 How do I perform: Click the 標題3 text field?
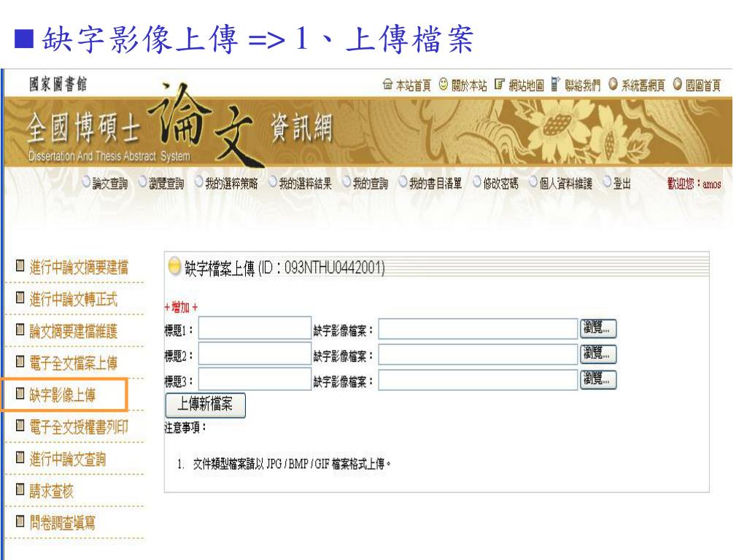click(x=255, y=379)
